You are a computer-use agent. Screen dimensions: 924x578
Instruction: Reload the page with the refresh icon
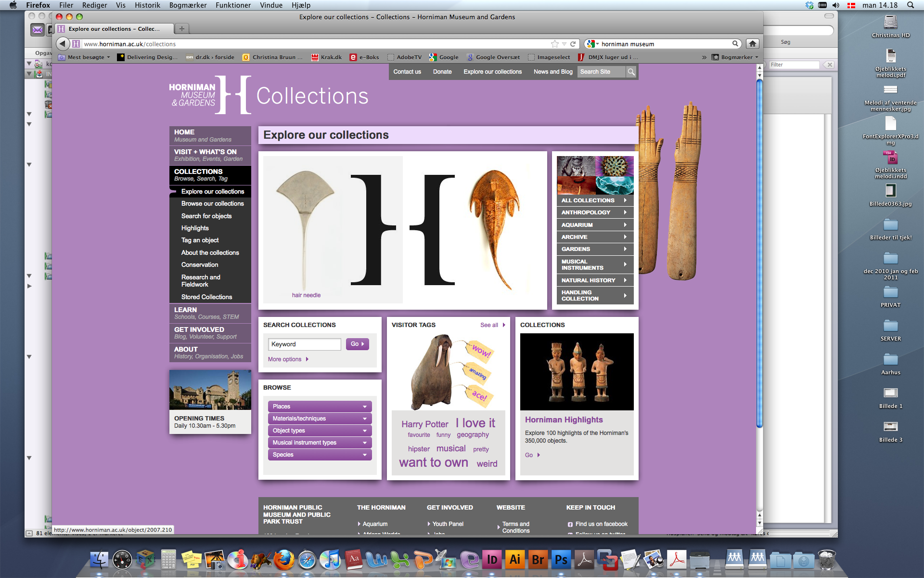point(573,44)
